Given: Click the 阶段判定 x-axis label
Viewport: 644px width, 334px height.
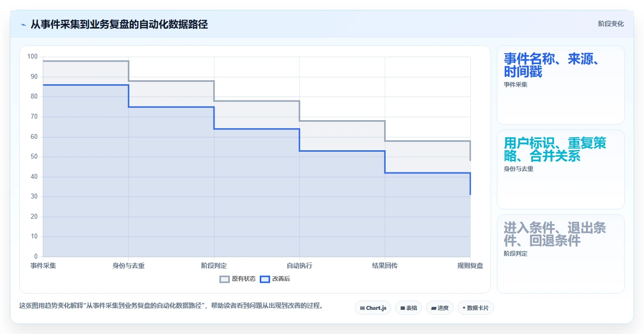Looking at the screenshot, I should pyautogui.click(x=214, y=266).
